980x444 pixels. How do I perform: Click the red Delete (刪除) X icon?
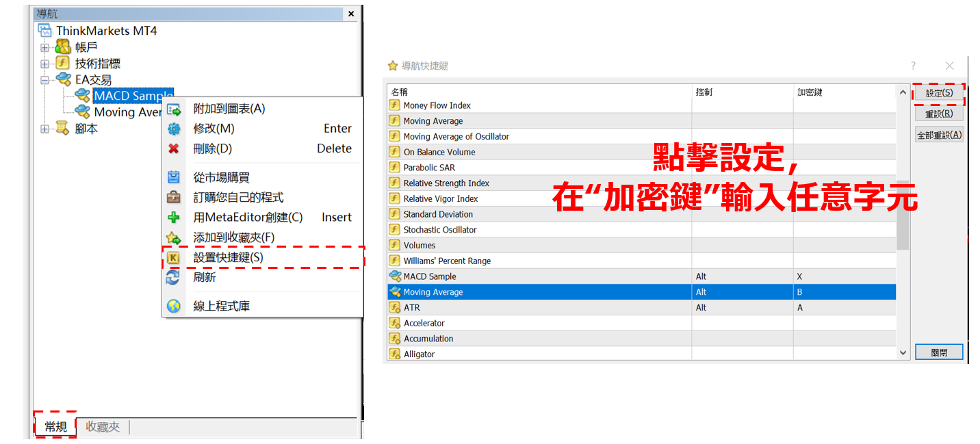174,148
